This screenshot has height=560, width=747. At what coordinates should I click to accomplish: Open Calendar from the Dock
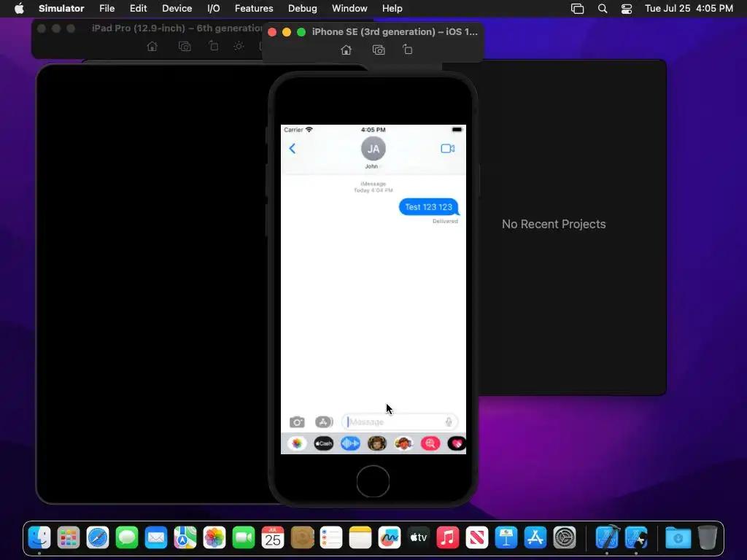[x=273, y=538]
